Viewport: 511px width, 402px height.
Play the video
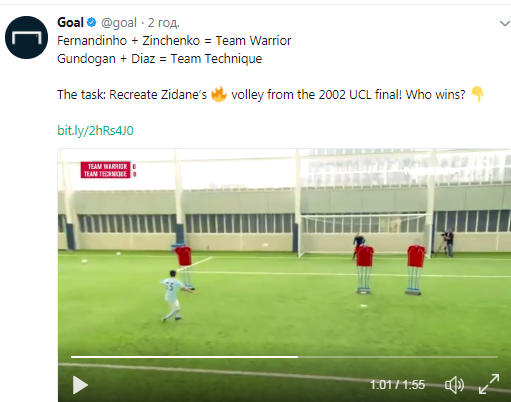tap(80, 385)
